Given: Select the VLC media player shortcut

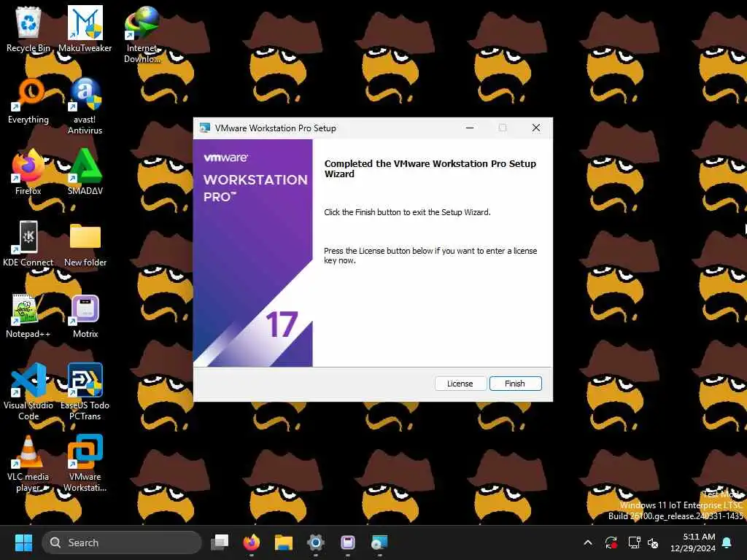Looking at the screenshot, I should 28,463.
